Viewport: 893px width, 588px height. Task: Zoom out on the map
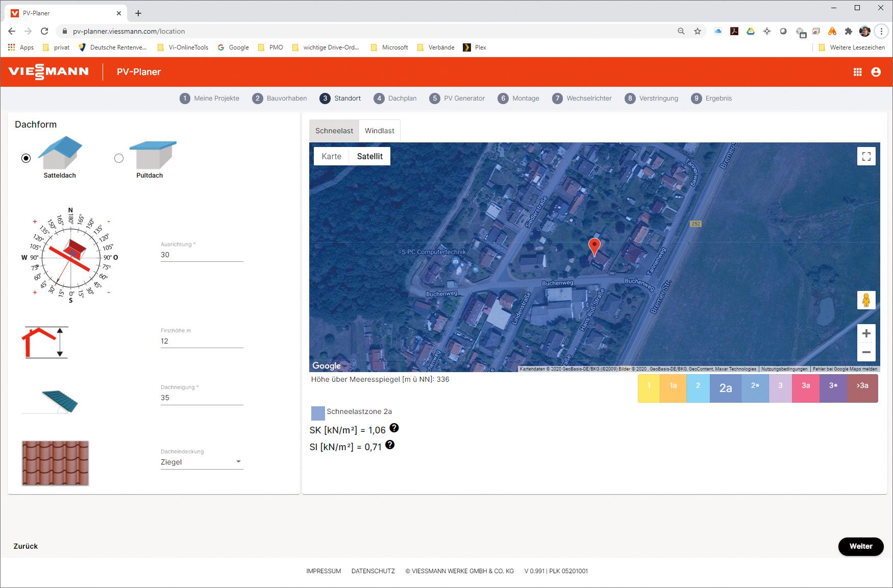pos(866,352)
